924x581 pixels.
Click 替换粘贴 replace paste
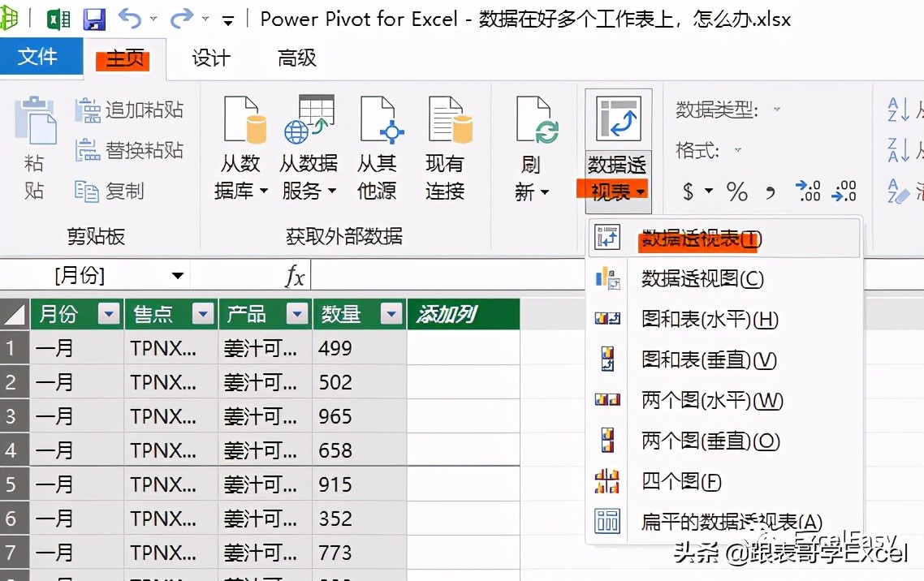[130, 150]
